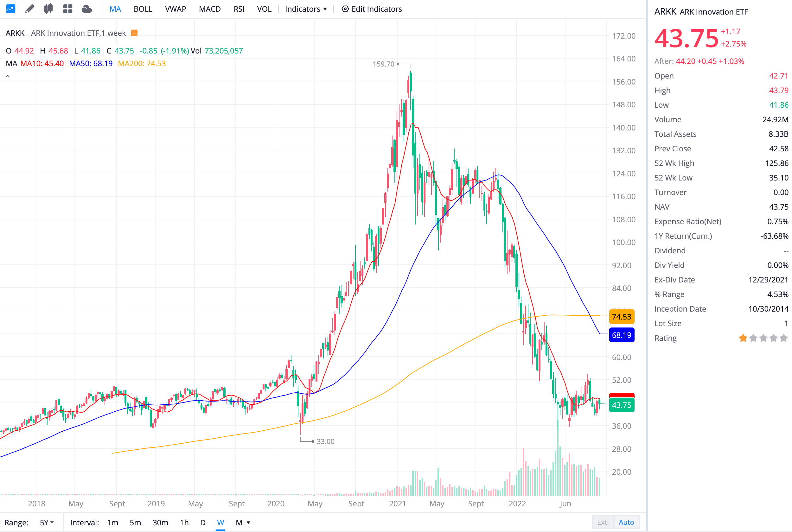
Task: Click the blue 68.19 price axis tag
Action: [x=621, y=335]
